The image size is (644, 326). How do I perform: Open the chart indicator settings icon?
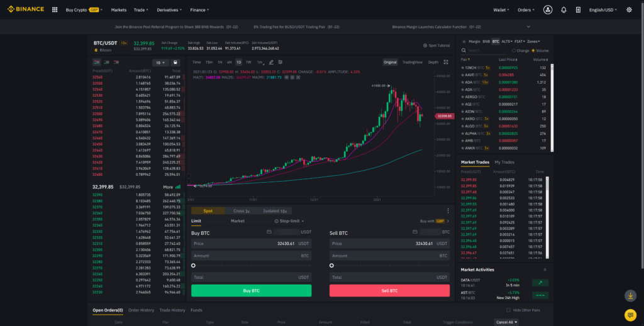click(280, 62)
